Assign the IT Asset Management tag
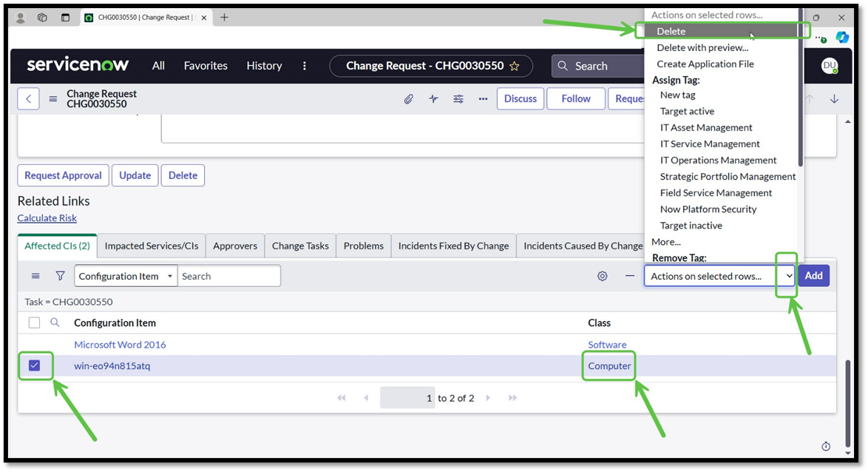Image resolution: width=868 pixels, height=472 pixels. click(706, 127)
